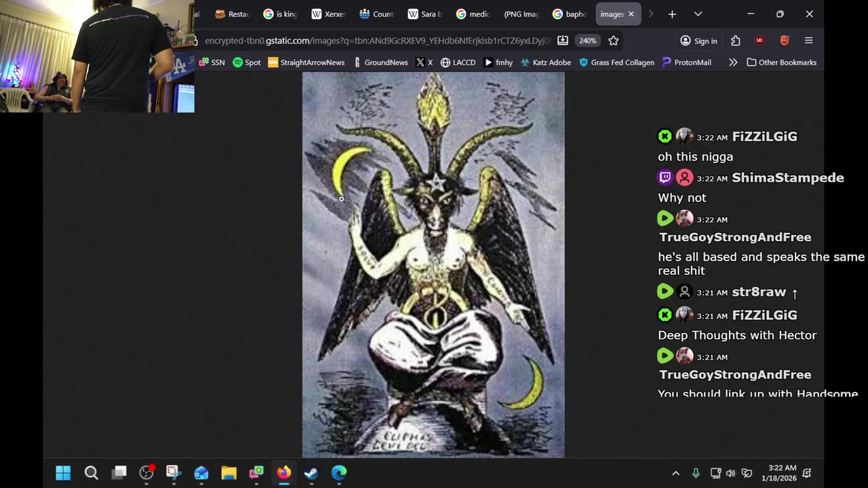
Task: Click the 240% zoom level badge
Action: tap(587, 41)
